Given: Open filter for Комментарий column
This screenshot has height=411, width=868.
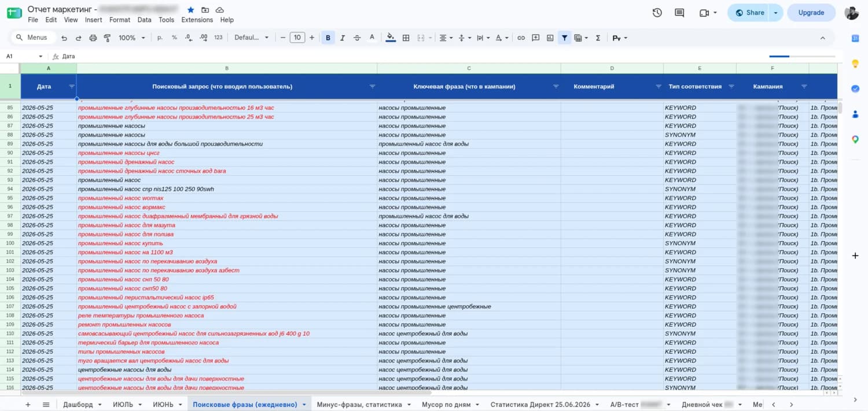Looking at the screenshot, I should pyautogui.click(x=659, y=86).
